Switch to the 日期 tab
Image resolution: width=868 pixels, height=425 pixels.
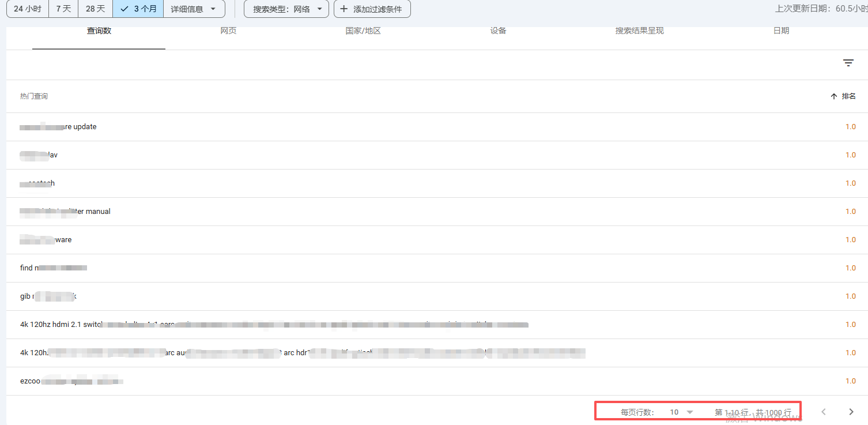[781, 31]
